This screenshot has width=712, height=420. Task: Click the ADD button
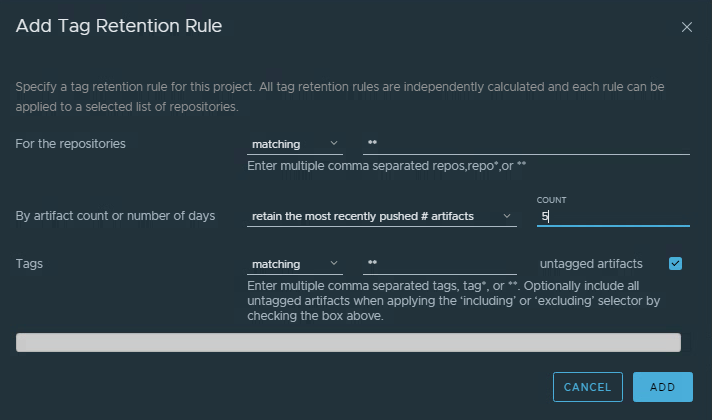pyautogui.click(x=663, y=387)
